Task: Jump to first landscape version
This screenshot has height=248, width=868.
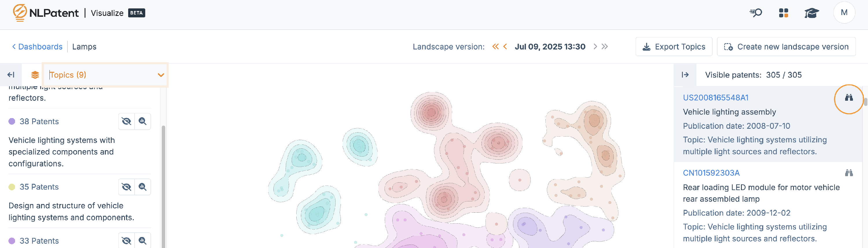Action: coord(495,47)
